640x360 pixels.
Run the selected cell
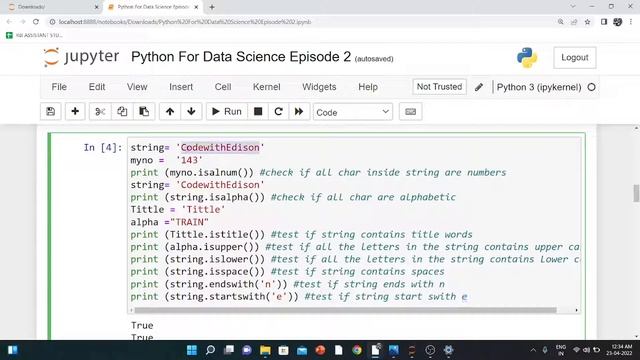(x=227, y=111)
